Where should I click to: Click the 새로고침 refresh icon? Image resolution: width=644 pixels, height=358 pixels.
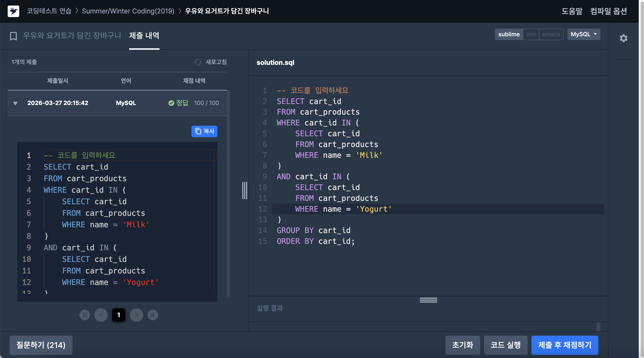coord(198,62)
